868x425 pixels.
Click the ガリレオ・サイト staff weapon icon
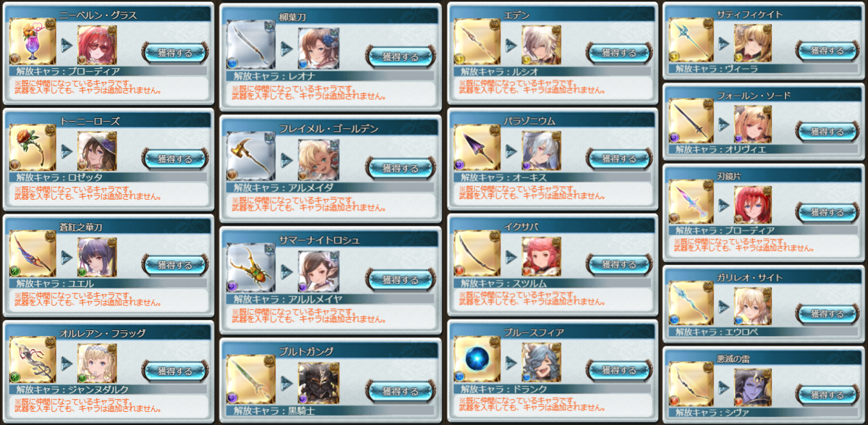(x=690, y=306)
